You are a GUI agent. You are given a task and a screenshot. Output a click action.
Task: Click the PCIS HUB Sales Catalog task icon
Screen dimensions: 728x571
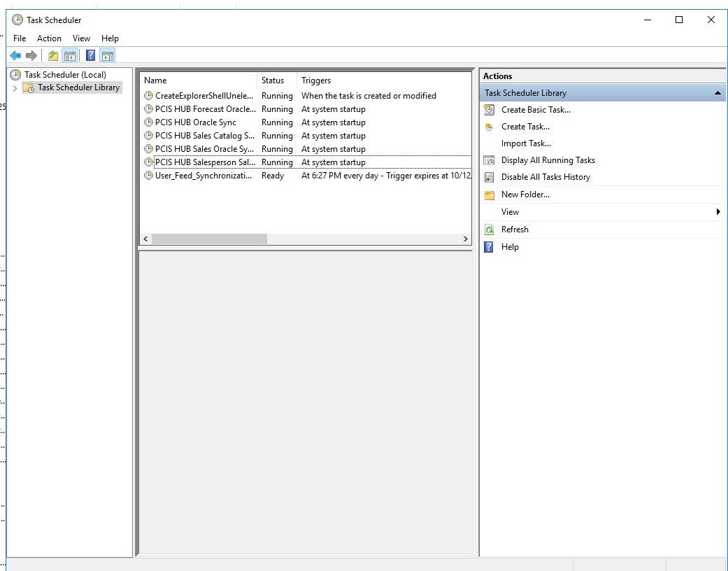[x=148, y=136]
